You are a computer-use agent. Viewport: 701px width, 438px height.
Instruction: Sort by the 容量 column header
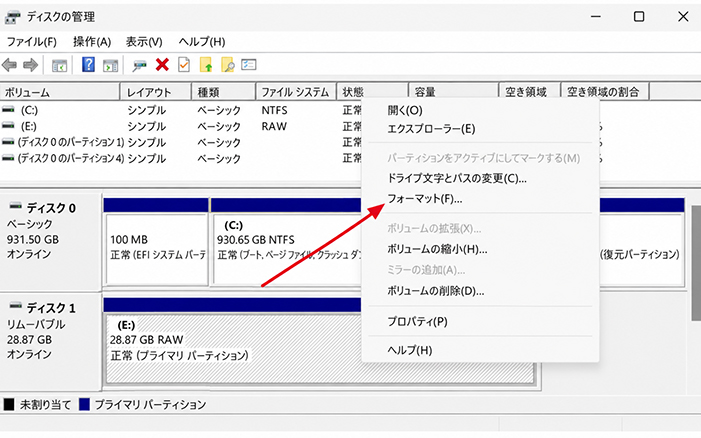coord(454,92)
